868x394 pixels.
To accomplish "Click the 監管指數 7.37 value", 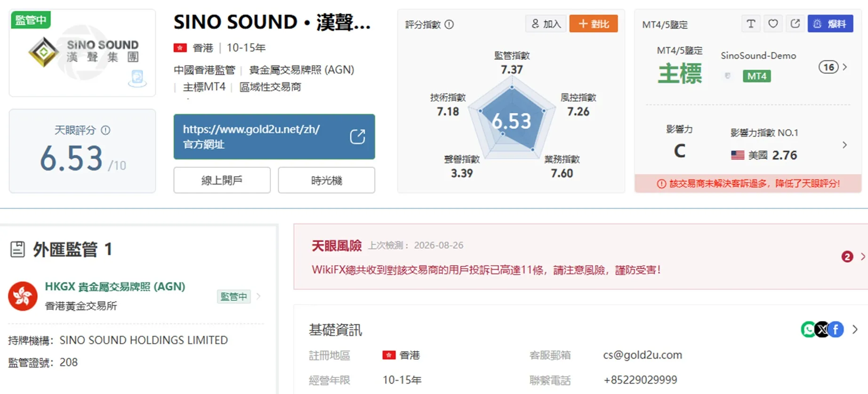I will 512,70.
